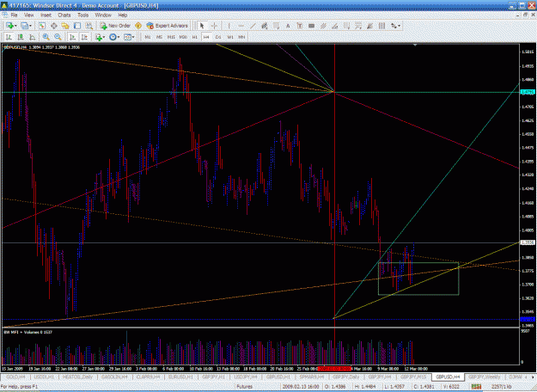Image resolution: width=537 pixels, height=392 pixels.
Task: Open the Insert menu
Action: [x=46, y=15]
